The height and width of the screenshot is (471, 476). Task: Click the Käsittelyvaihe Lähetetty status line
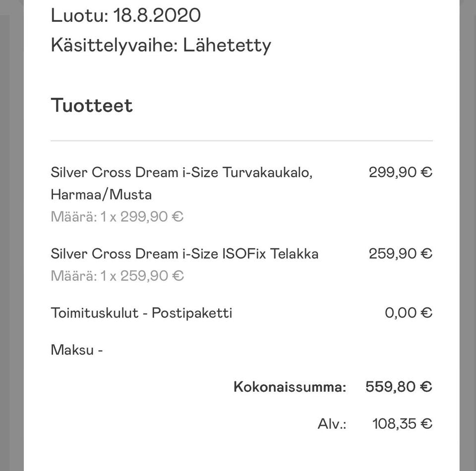pos(161,45)
